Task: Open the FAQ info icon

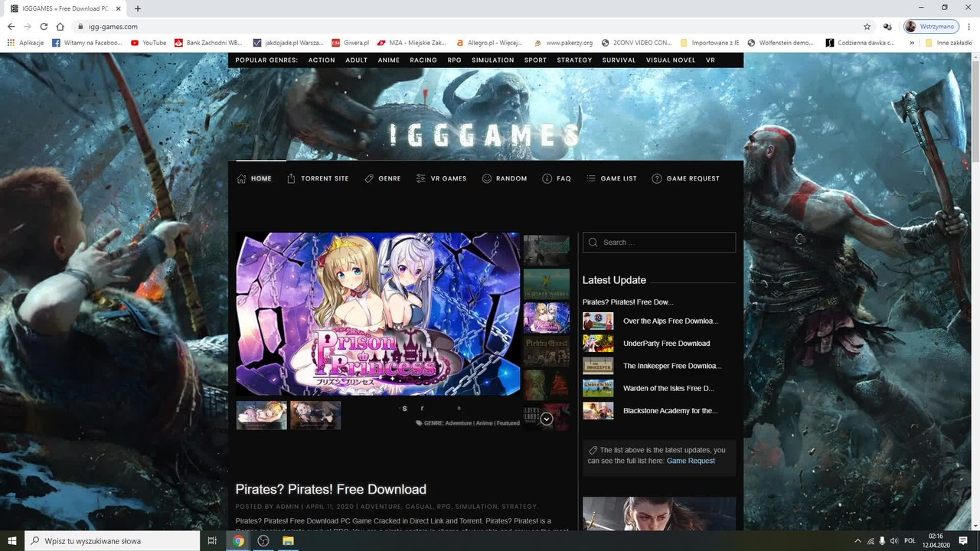Action: pyautogui.click(x=547, y=178)
